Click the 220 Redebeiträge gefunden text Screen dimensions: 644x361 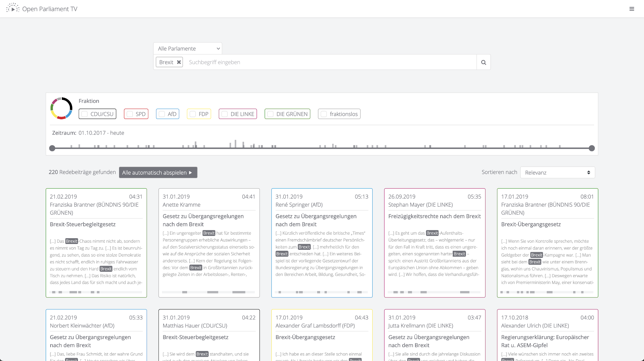82,172
